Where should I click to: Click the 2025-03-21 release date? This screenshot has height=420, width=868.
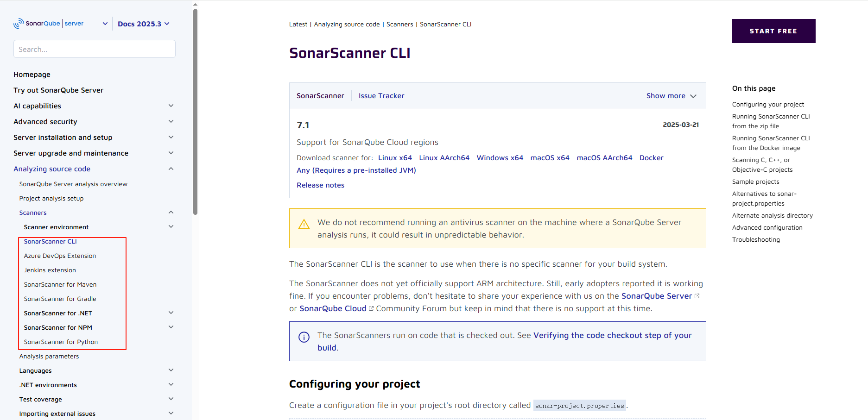pos(681,125)
